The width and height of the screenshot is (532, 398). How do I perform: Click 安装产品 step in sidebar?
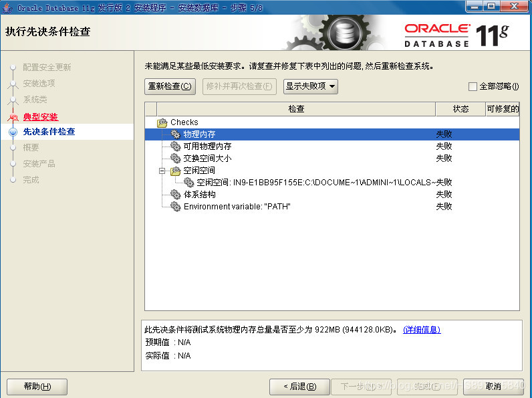click(x=39, y=164)
